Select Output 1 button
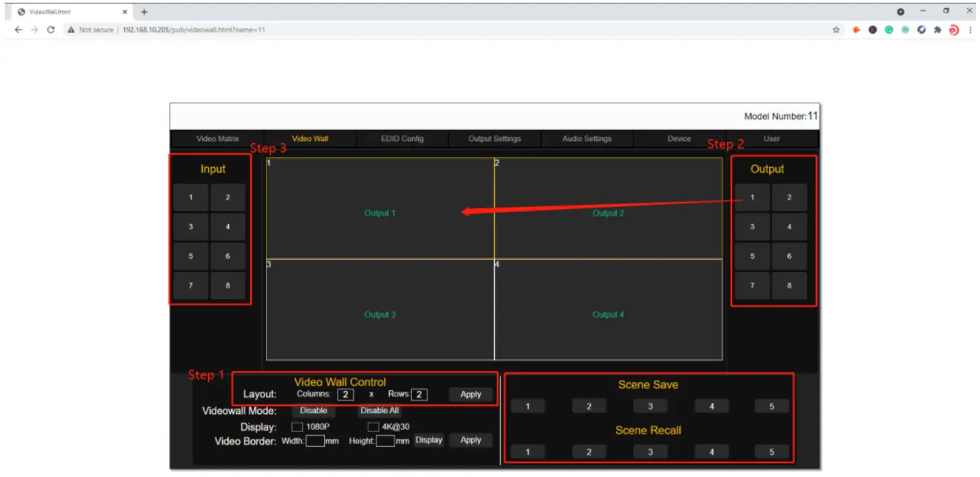980x477 pixels. (x=752, y=198)
